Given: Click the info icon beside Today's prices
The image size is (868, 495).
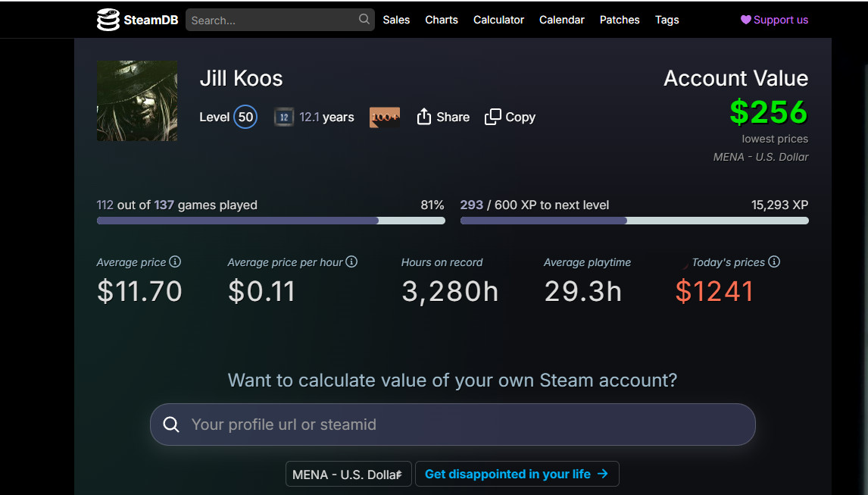Looking at the screenshot, I should pos(774,262).
